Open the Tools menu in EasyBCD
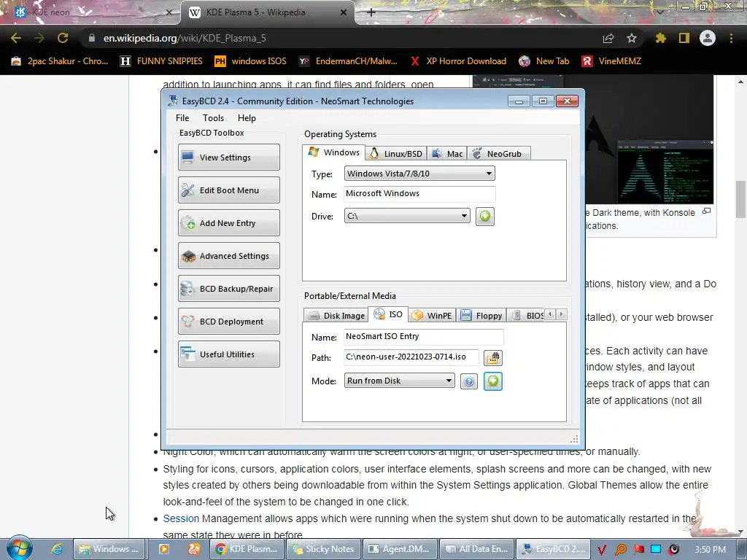Viewport: 747px width, 560px height. pos(213,118)
